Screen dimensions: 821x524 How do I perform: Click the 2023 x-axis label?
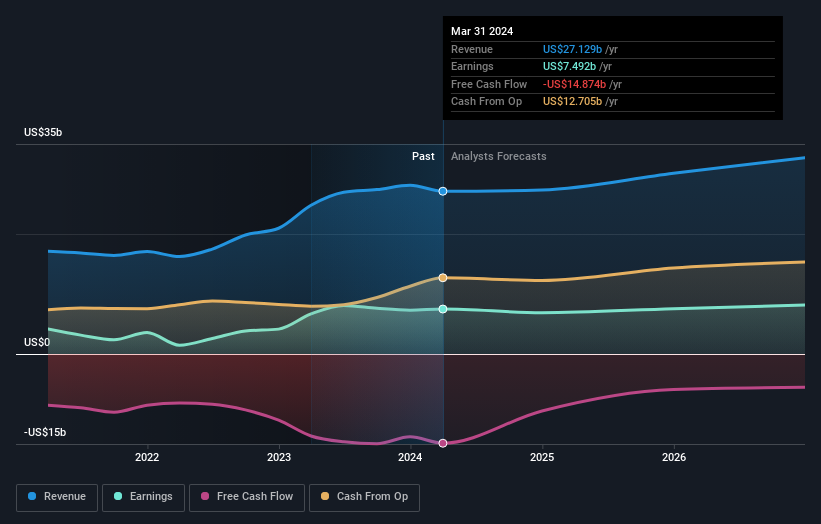279,457
